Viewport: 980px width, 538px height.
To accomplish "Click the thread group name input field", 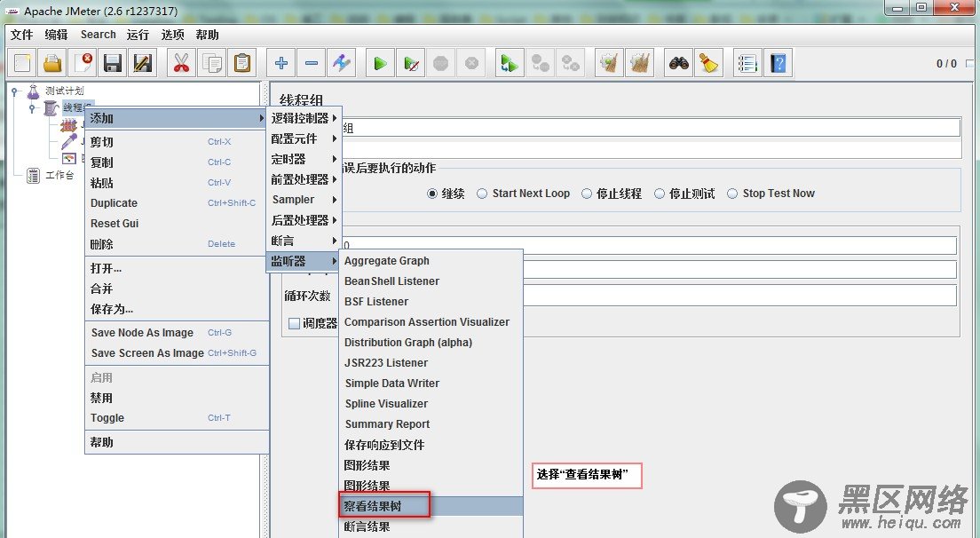I will tap(652, 128).
